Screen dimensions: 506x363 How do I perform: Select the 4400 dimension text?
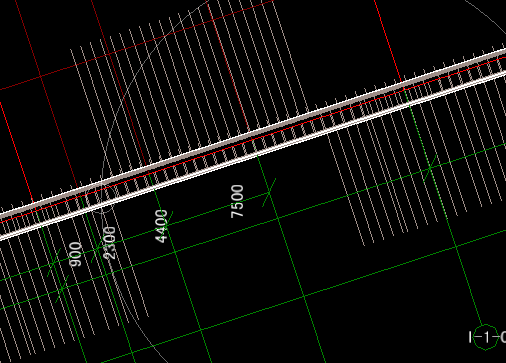tap(161, 226)
